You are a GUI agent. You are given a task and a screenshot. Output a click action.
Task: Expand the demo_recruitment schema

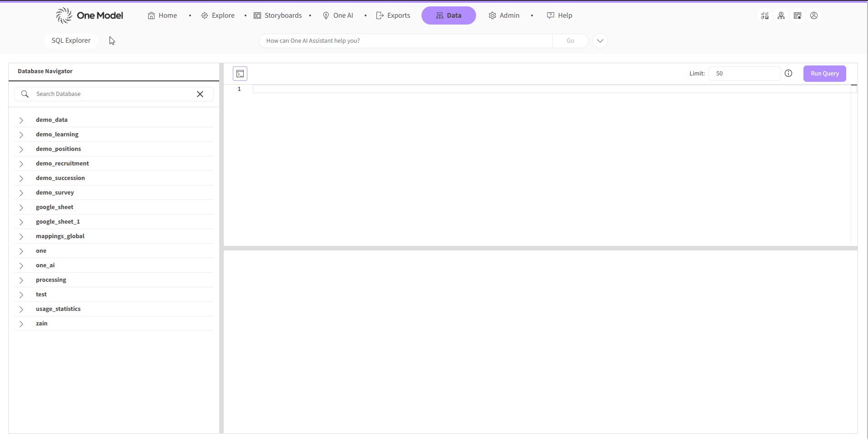(21, 164)
